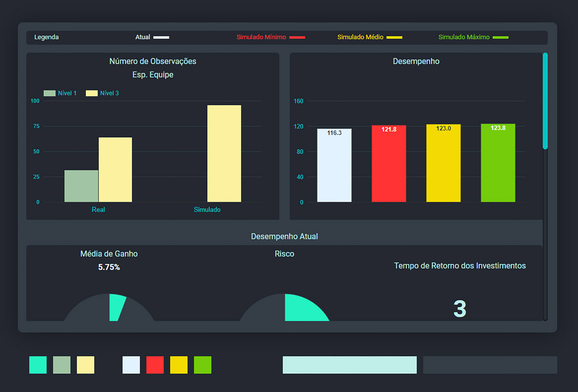Click the red Simulado Mínimo legend line

click(297, 37)
